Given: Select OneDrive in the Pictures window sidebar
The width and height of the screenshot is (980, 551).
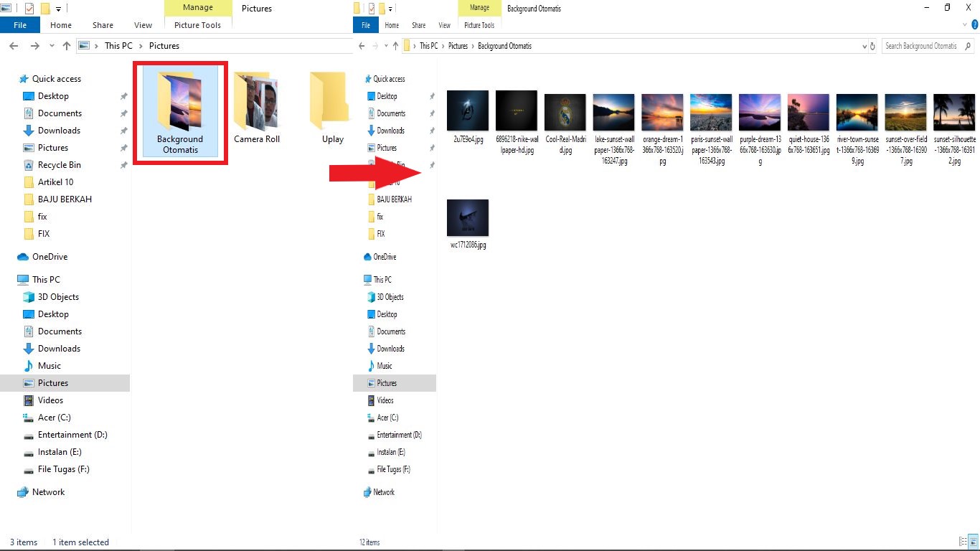Looking at the screenshot, I should (50, 257).
